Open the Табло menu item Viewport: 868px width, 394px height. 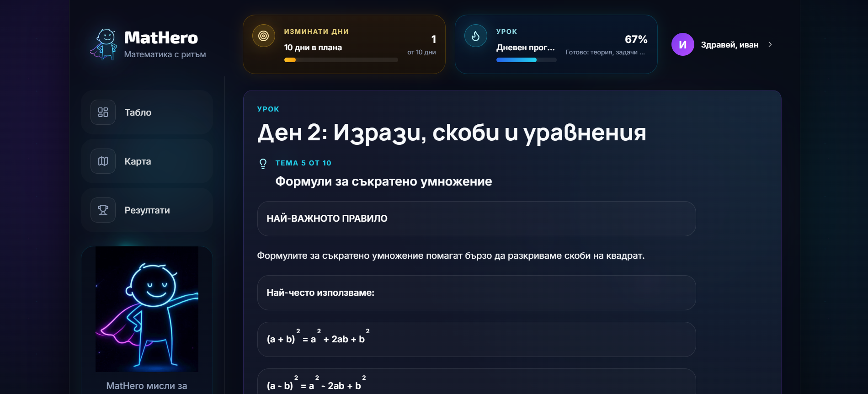pyautogui.click(x=147, y=112)
